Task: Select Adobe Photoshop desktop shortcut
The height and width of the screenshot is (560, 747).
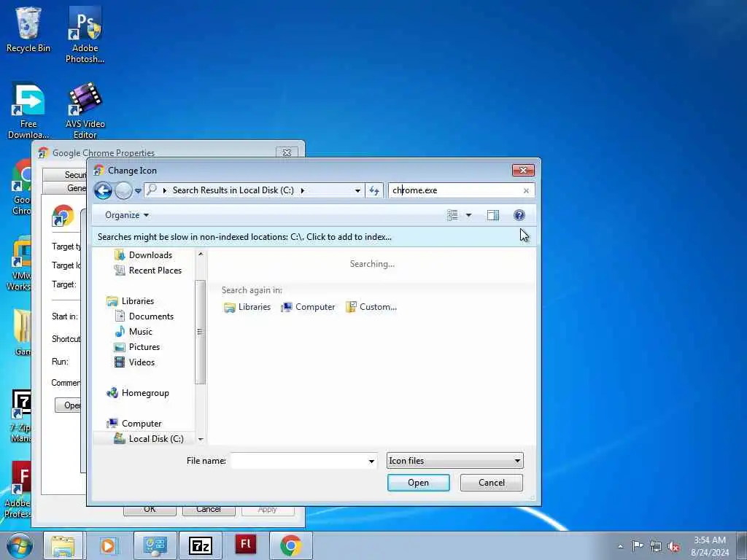Action: (85, 35)
